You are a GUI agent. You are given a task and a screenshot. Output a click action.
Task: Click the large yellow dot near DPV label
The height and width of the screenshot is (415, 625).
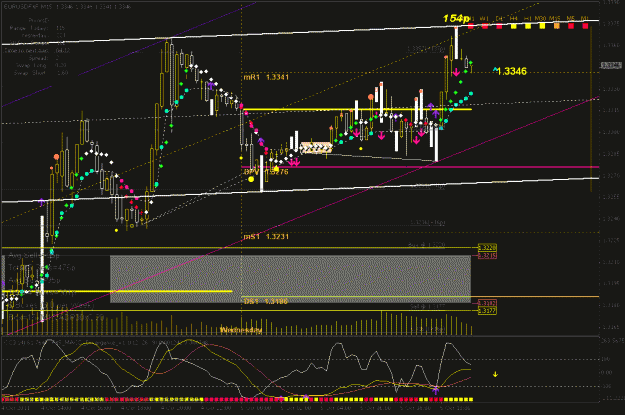click(x=251, y=179)
